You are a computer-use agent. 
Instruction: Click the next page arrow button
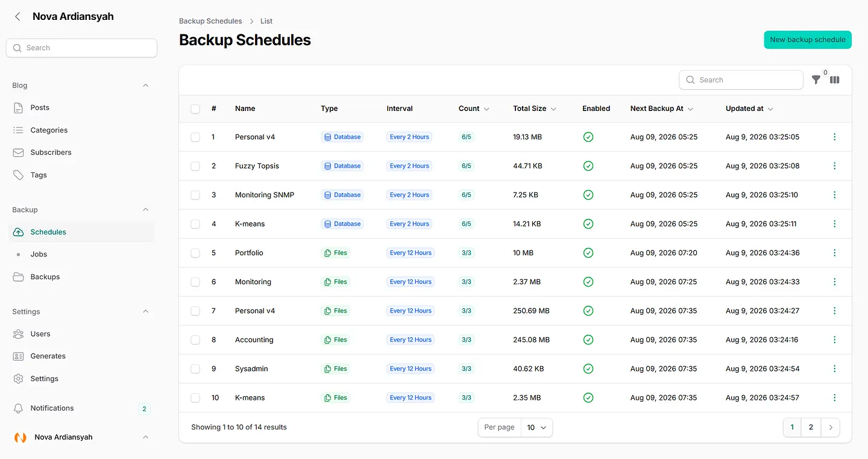[x=830, y=427]
